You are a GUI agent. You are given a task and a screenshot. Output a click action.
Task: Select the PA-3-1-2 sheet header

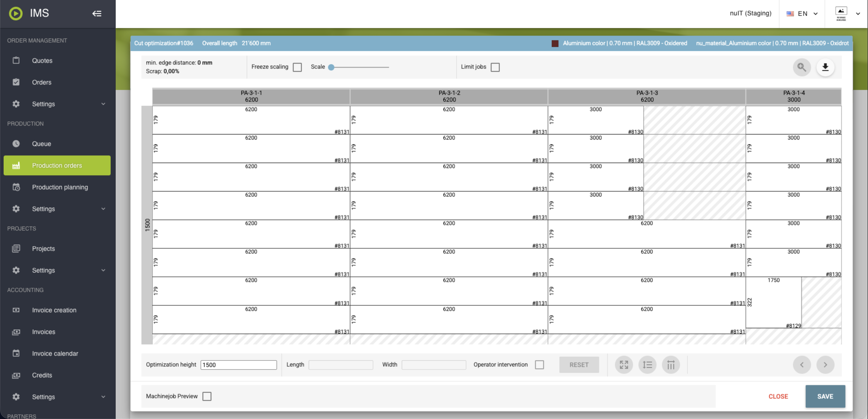tap(449, 97)
